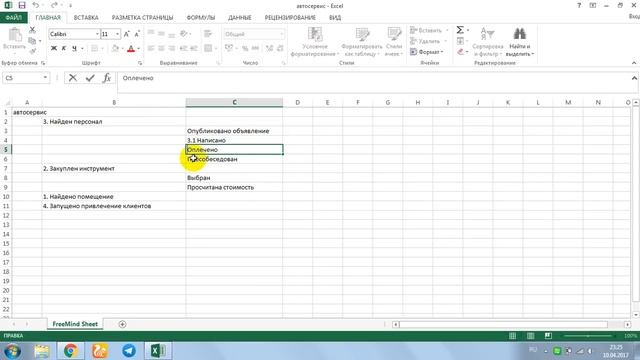Click the fill color bucket swatch
Image resolution: width=640 pixels, height=360 pixels.
[x=115, y=49]
